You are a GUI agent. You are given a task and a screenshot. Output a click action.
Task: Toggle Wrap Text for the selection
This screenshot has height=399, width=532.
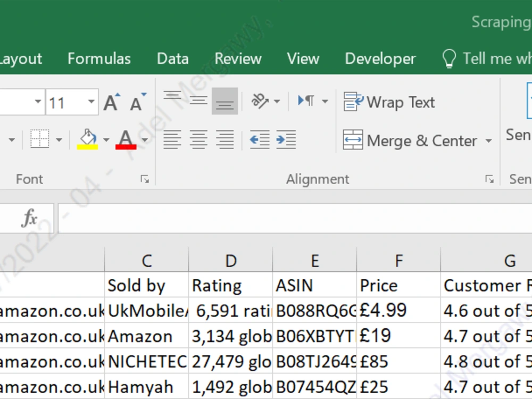tap(391, 101)
